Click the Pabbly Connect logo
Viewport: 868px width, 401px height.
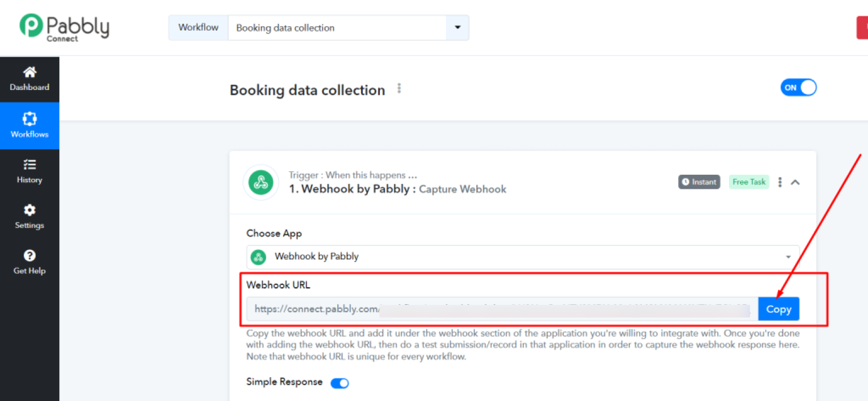pos(63,27)
